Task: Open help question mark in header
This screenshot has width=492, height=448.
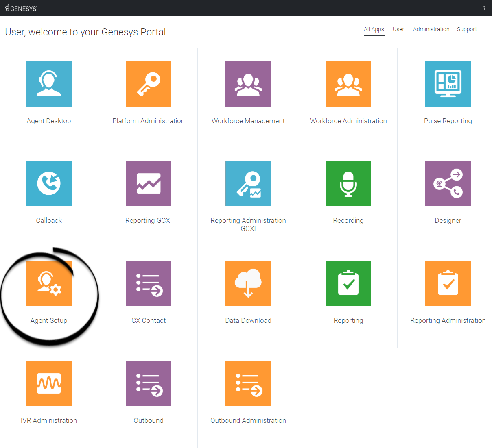Action: pyautogui.click(x=484, y=8)
